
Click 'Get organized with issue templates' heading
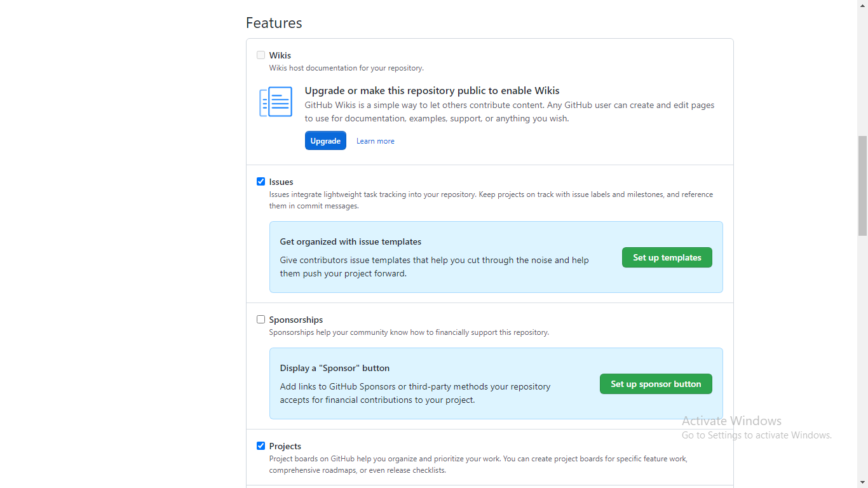pyautogui.click(x=351, y=241)
